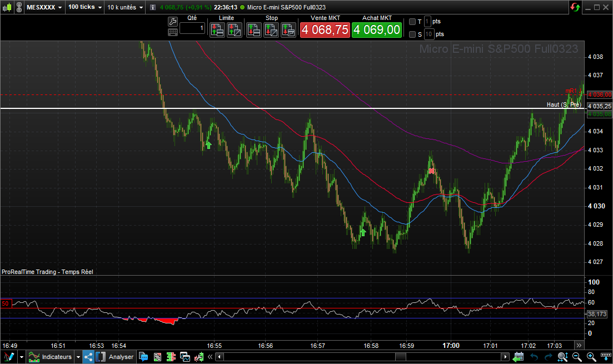The height and width of the screenshot is (364, 613).
Task: Enable the S stop points checkbox
Action: coord(412,34)
